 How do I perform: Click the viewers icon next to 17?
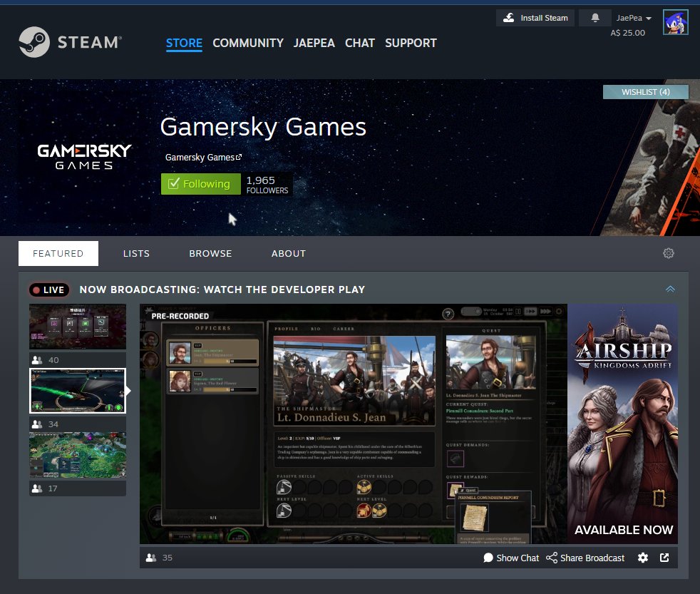[37, 488]
